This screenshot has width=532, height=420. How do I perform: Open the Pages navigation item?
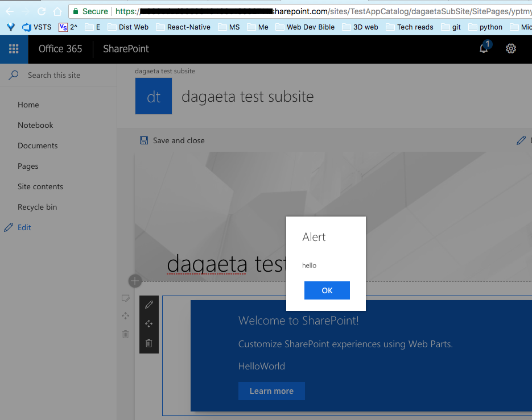click(x=28, y=166)
